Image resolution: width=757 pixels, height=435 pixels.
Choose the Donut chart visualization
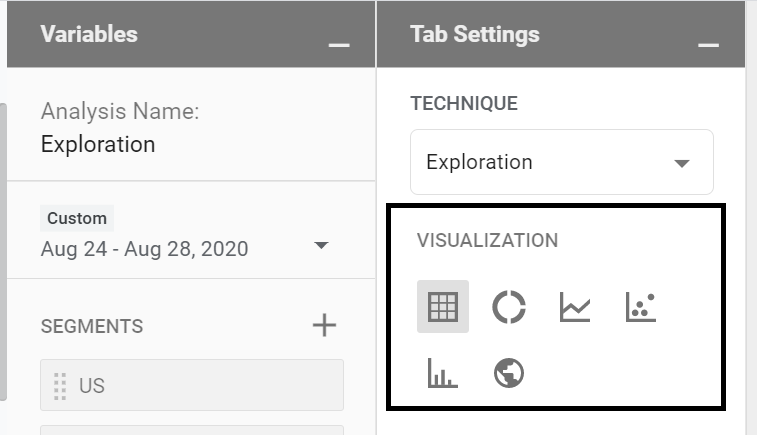pos(509,307)
